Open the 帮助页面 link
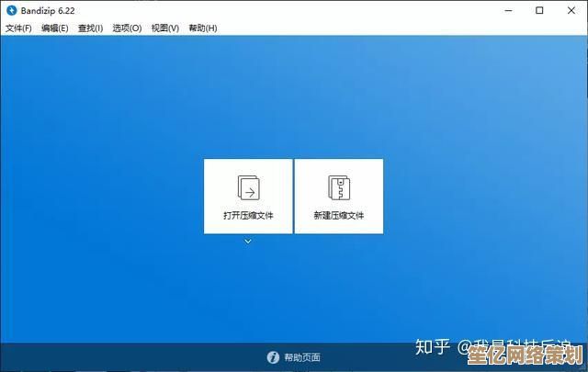Screen dimensions: 588x372 (x=302, y=357)
